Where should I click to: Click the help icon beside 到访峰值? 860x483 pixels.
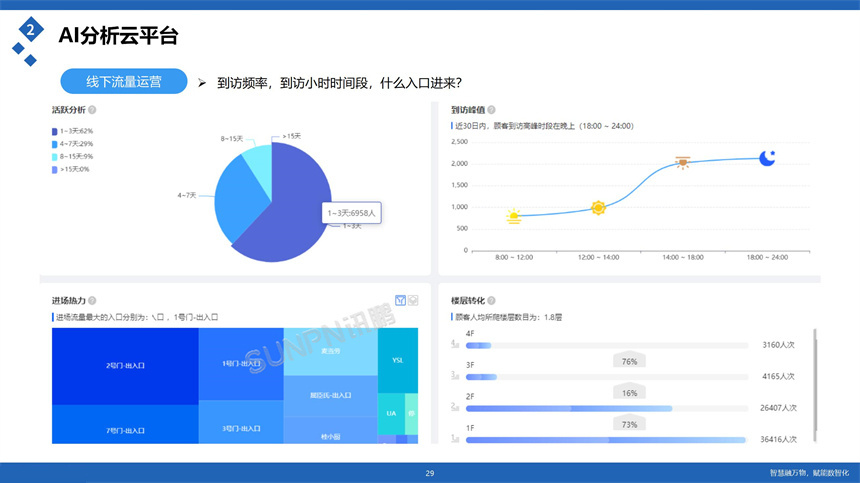(x=491, y=110)
